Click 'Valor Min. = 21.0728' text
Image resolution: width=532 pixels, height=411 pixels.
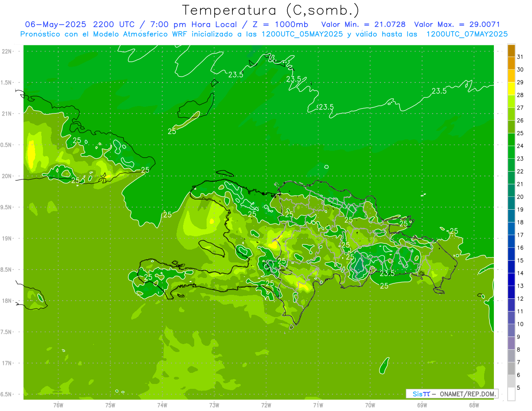coord(363,24)
